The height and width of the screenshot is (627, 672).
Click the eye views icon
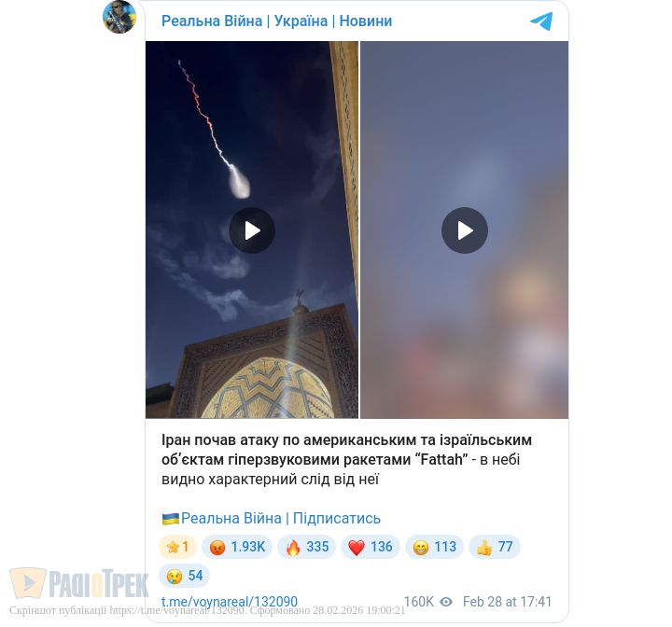click(x=446, y=602)
